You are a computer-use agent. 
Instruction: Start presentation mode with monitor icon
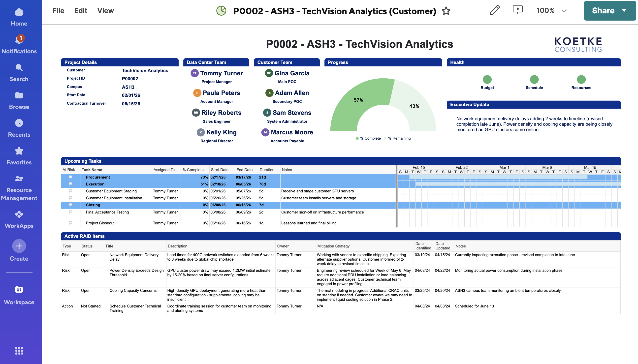[x=517, y=10]
